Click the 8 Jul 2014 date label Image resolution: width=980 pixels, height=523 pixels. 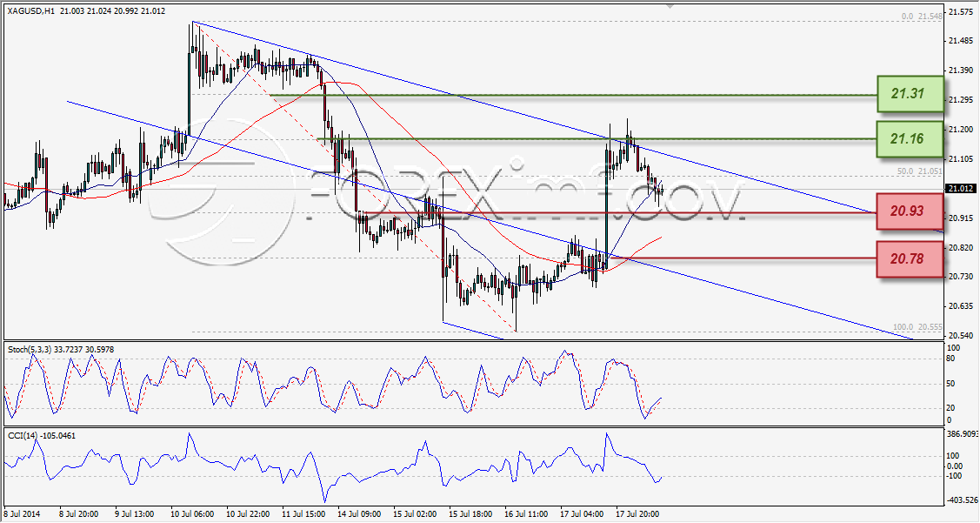click(22, 514)
